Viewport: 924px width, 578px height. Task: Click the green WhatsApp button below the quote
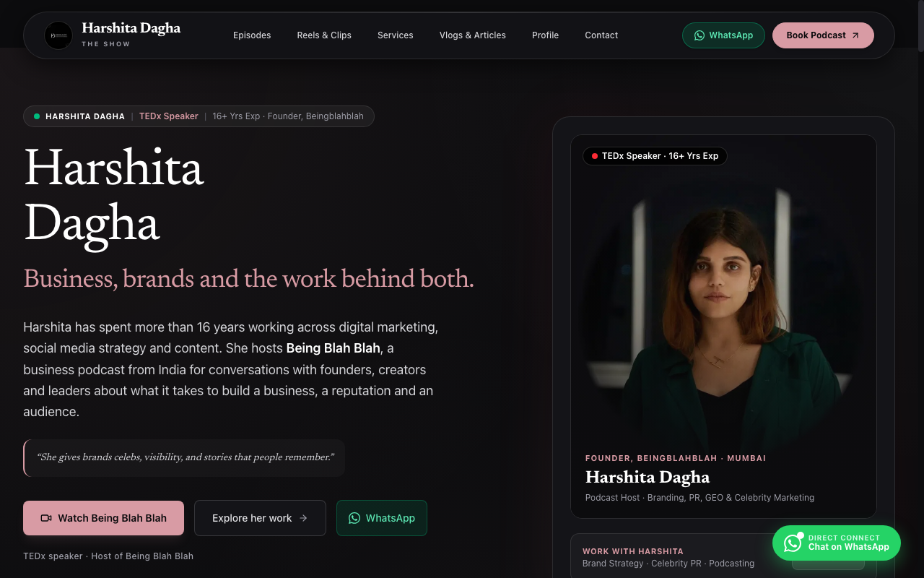point(382,518)
